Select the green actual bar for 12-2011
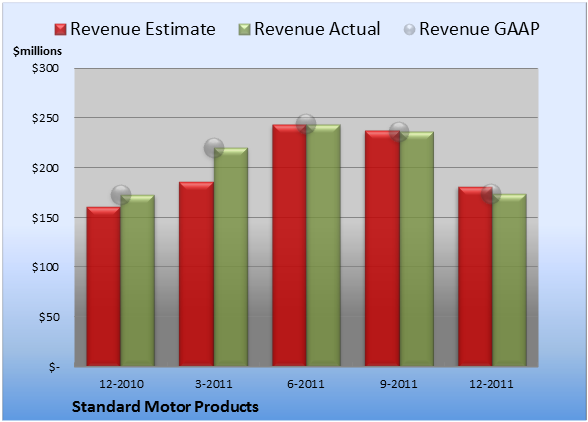This screenshot has height=422, width=588. click(x=509, y=280)
